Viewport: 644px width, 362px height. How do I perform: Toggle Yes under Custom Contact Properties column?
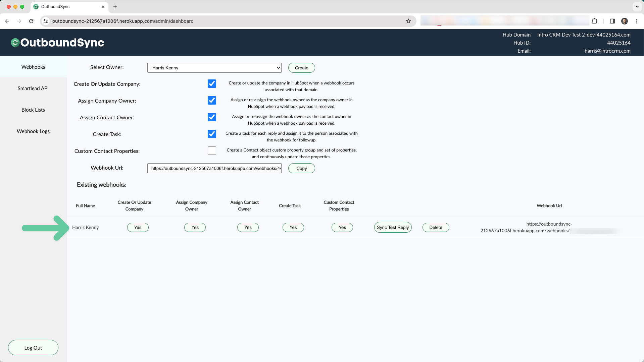tap(342, 227)
